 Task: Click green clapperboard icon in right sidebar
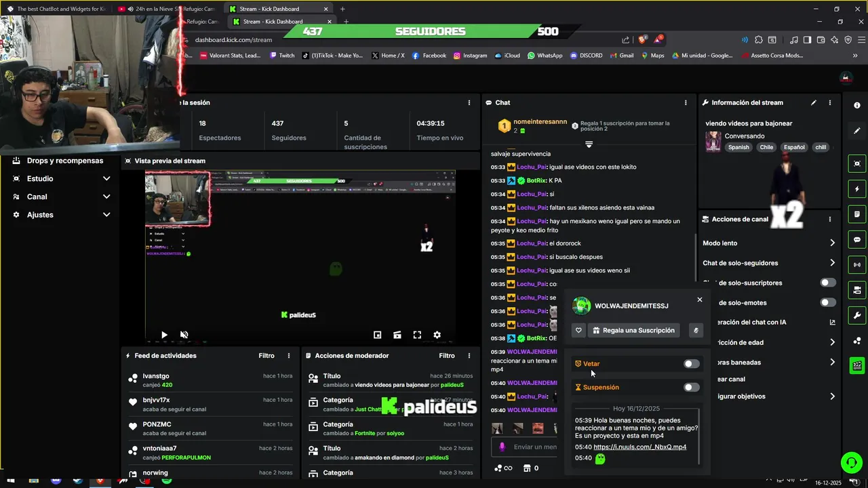(x=857, y=366)
